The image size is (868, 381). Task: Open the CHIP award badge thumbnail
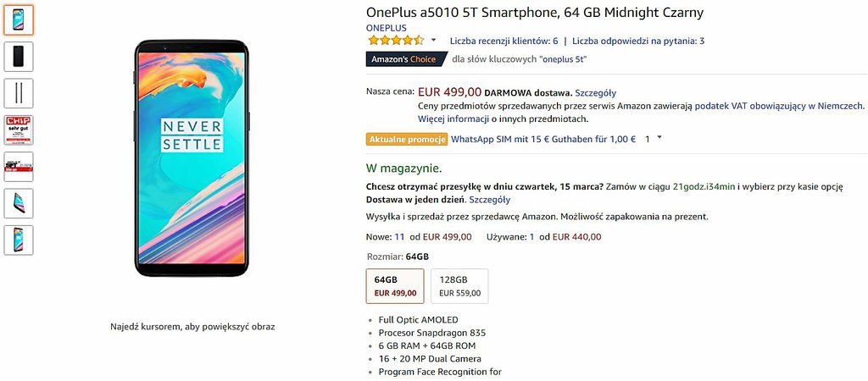click(19, 130)
